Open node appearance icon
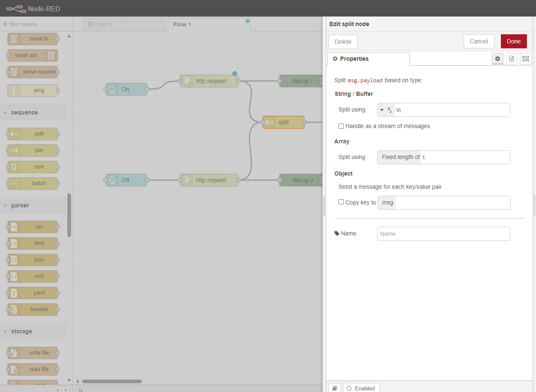 coord(526,59)
